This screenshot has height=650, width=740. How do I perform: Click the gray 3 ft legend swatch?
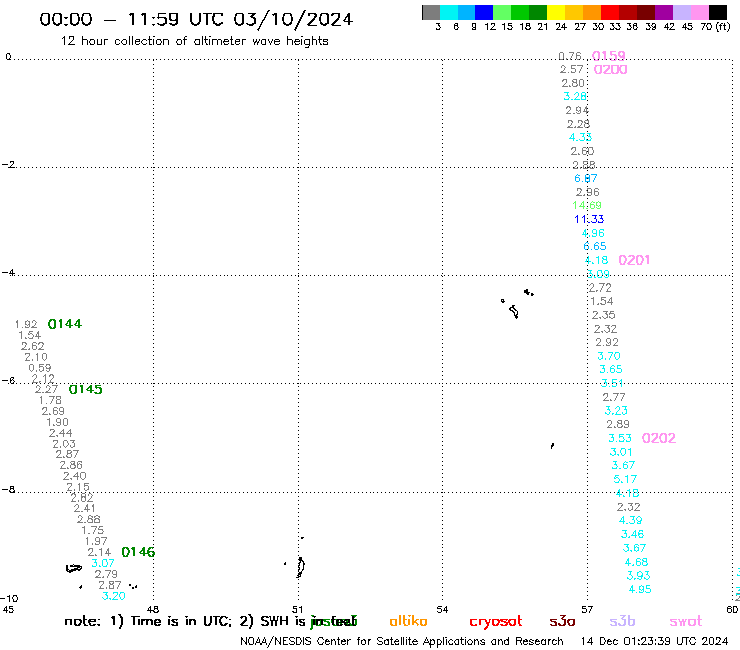coord(431,12)
